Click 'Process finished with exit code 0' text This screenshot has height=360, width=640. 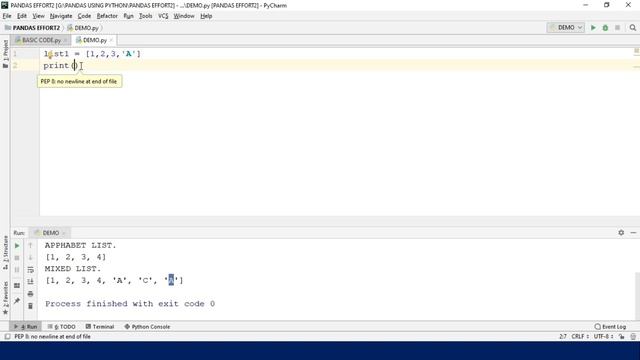[x=130, y=304]
